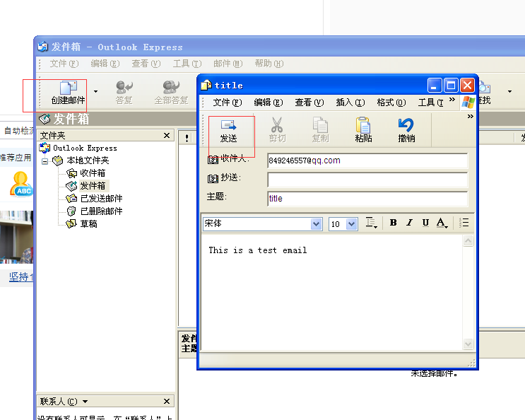Click the numbered list formatting icon
The width and height of the screenshot is (525, 420).
pos(464,223)
